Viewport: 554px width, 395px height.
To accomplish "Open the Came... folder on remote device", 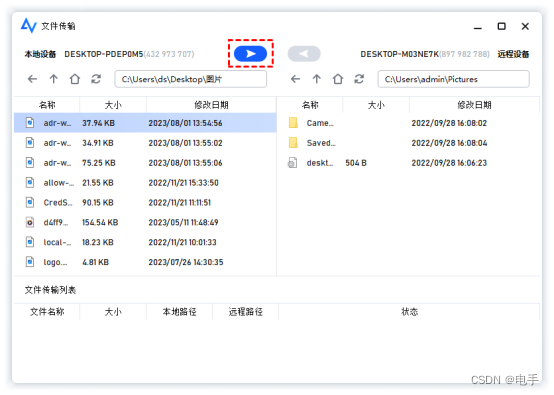I will pyautogui.click(x=408, y=123).
